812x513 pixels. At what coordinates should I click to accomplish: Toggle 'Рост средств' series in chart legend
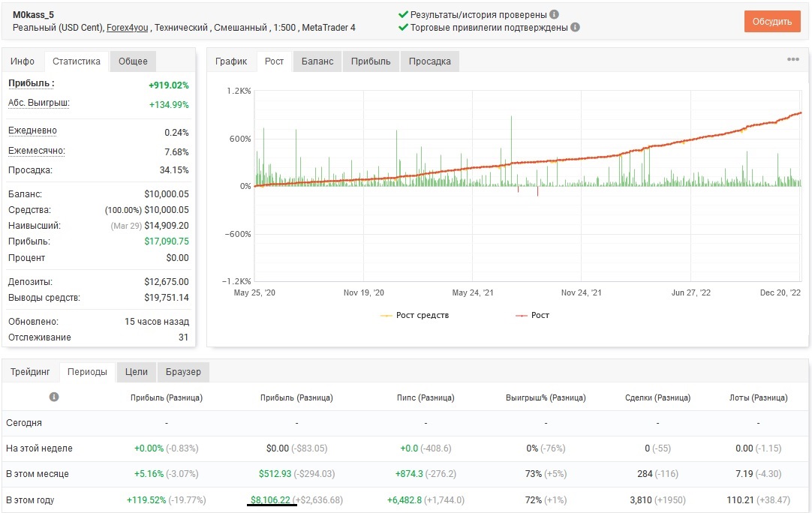click(415, 315)
